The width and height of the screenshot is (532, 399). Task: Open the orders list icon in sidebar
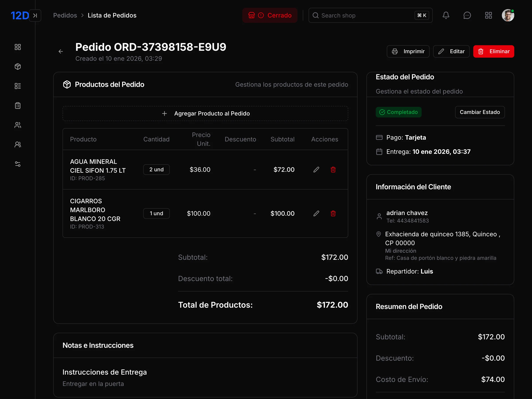tap(18, 86)
